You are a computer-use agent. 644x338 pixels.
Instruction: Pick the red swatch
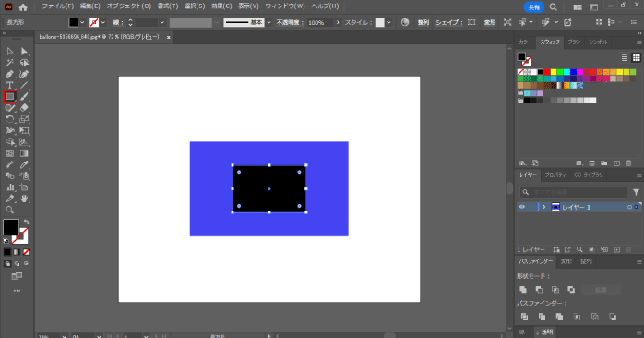tap(546, 72)
